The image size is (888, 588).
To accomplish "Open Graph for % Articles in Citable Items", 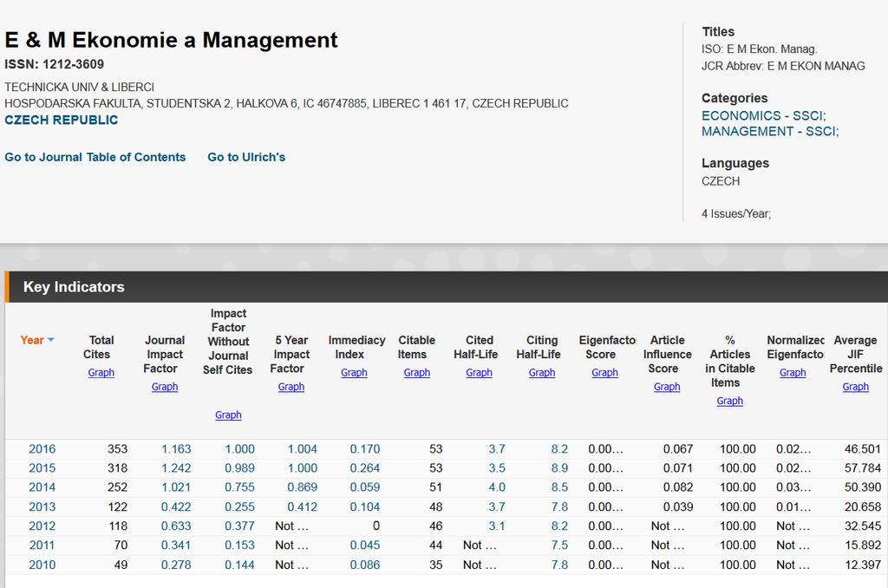I will tap(730, 401).
